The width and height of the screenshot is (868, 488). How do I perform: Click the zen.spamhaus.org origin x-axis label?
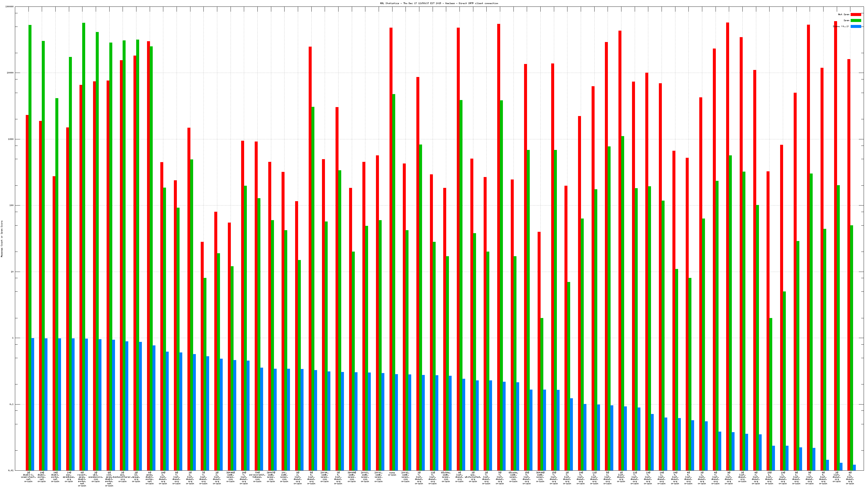(x=69, y=477)
